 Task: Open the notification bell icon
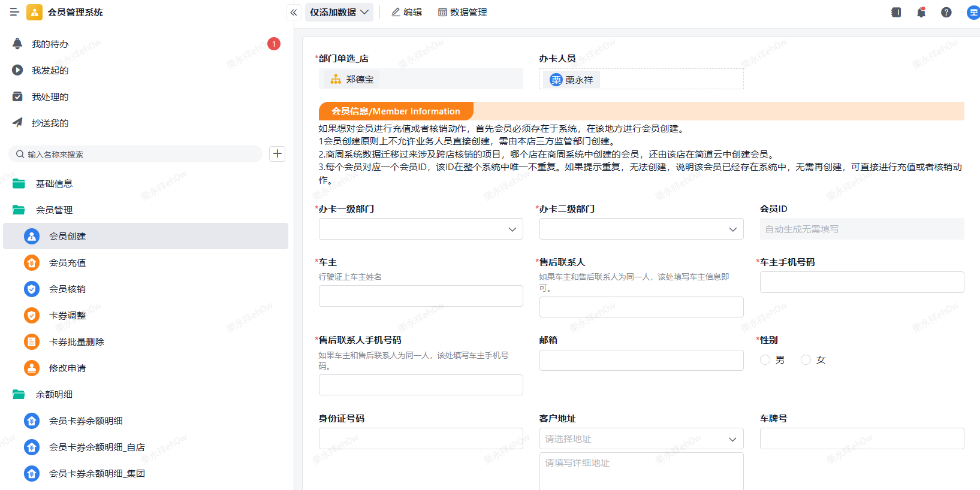(x=921, y=12)
